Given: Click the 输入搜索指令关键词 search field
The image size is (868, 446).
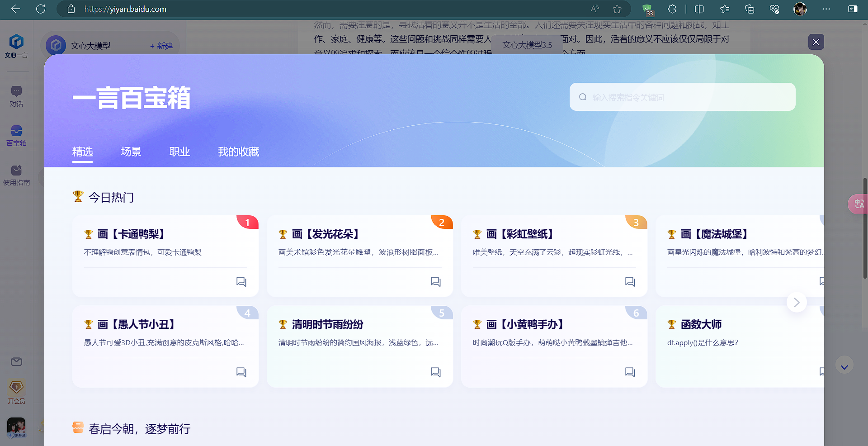Looking at the screenshot, I should (x=683, y=97).
